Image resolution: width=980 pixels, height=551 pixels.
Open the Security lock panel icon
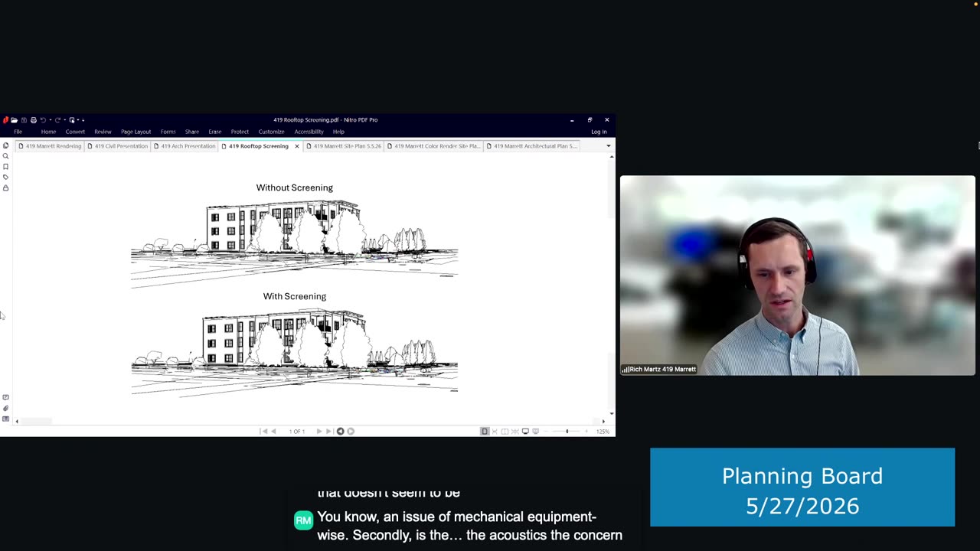point(5,187)
